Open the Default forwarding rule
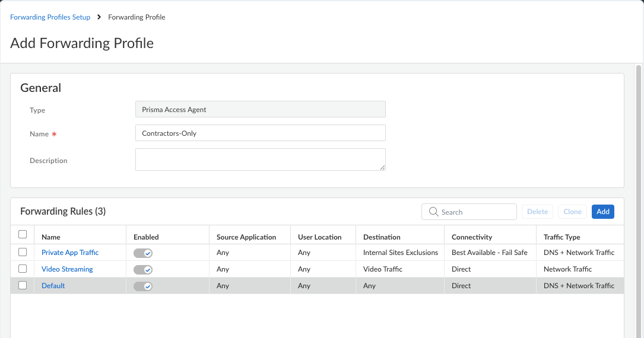Image resolution: width=644 pixels, height=338 pixels. pyautogui.click(x=53, y=286)
